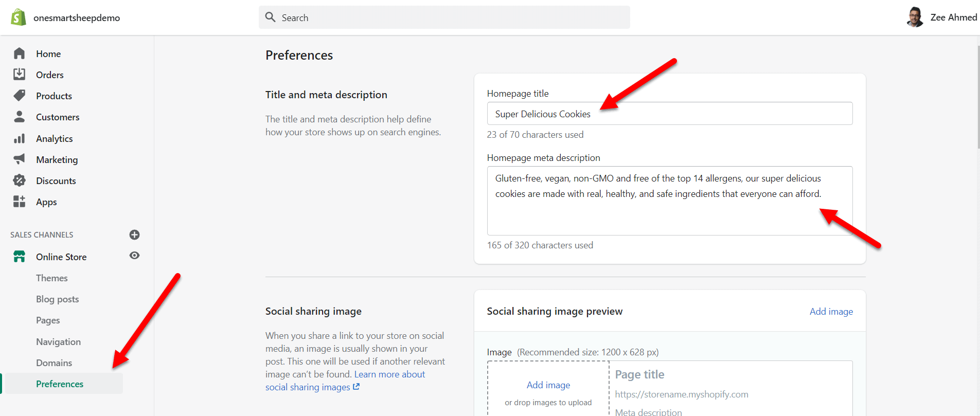
Task: Focus the top Search field
Action: (x=444, y=17)
